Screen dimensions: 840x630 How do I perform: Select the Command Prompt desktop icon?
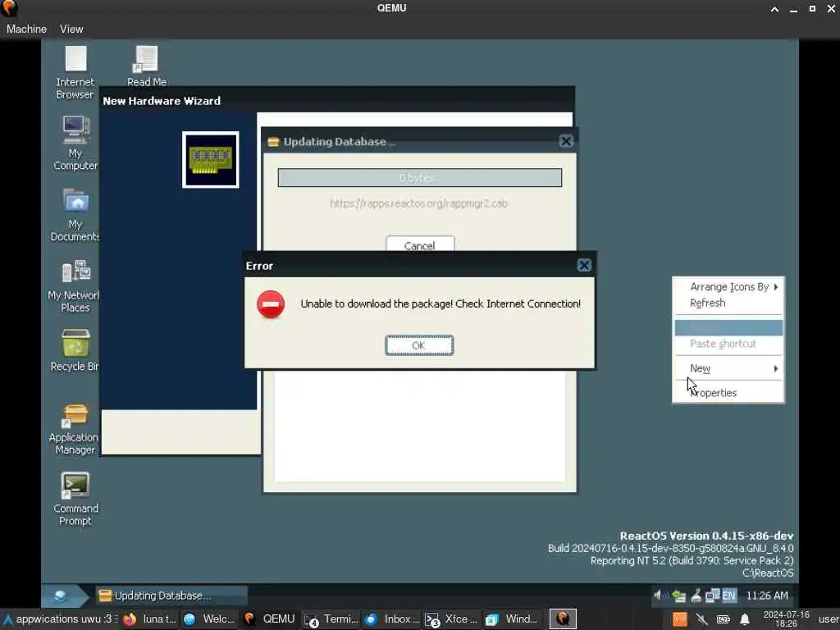[75, 499]
